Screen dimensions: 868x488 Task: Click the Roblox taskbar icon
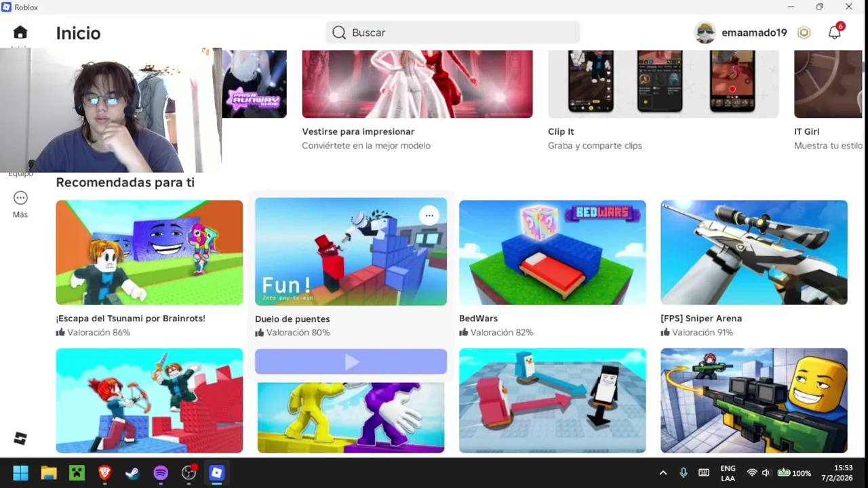[x=217, y=473]
